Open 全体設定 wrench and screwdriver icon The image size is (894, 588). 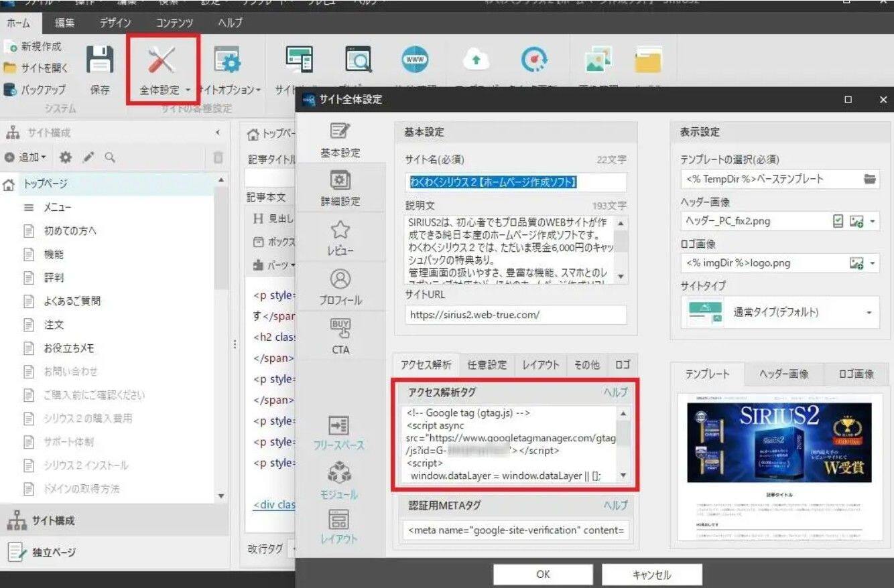162,62
